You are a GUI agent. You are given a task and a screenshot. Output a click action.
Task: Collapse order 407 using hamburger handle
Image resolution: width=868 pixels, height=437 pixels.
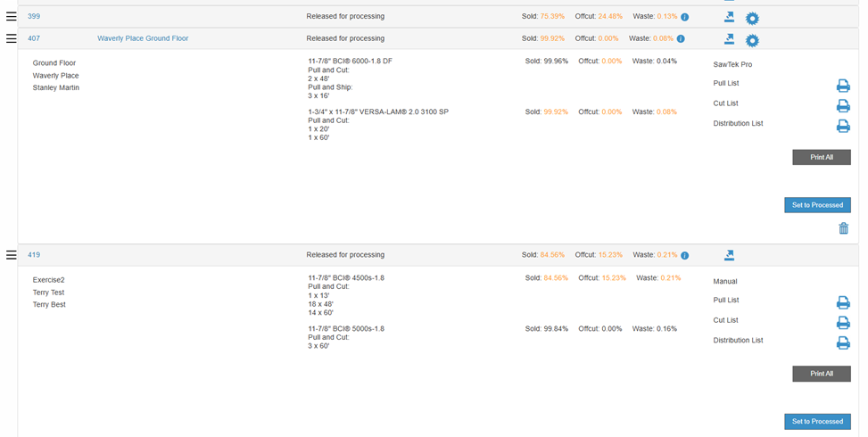11,38
